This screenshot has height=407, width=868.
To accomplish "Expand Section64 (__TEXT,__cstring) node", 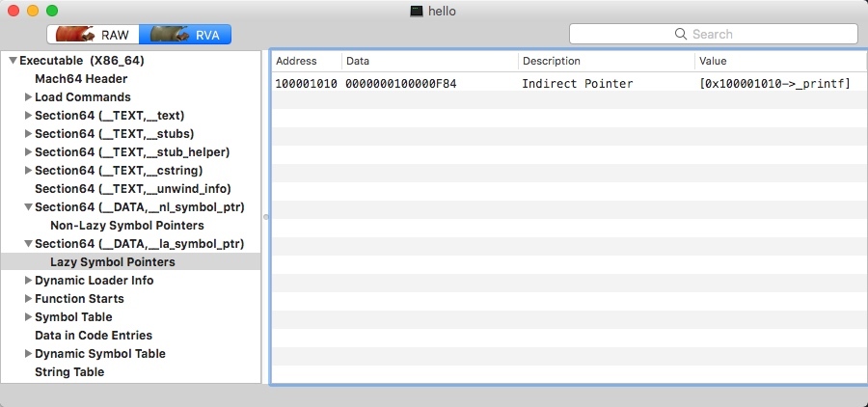I will tap(28, 171).
